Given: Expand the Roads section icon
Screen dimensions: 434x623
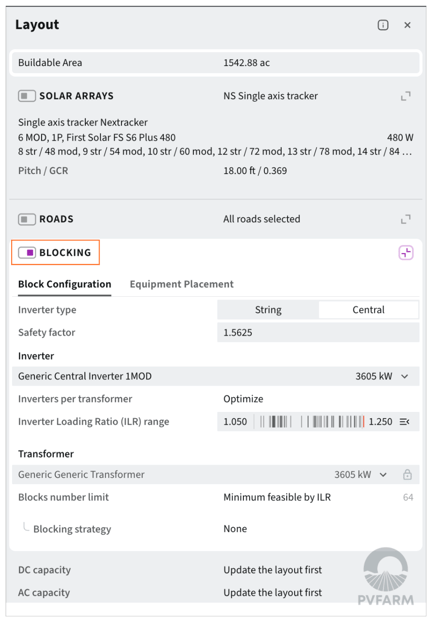Looking at the screenshot, I should point(405,219).
